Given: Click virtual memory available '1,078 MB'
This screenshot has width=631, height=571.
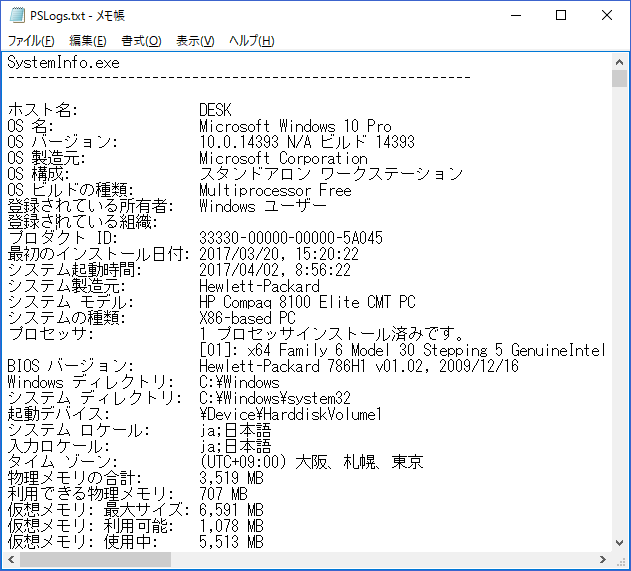Looking at the screenshot, I should tap(231, 526).
